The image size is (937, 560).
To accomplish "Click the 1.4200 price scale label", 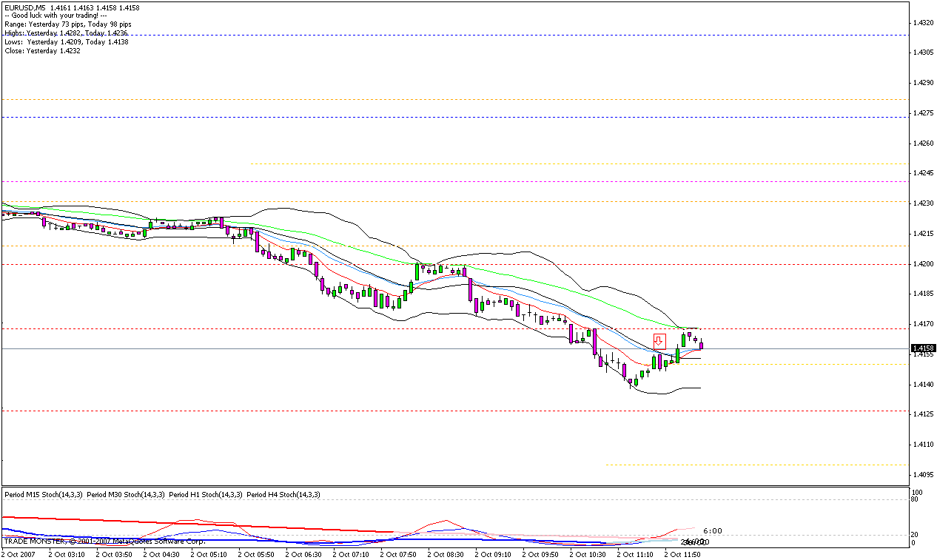I will [x=923, y=264].
